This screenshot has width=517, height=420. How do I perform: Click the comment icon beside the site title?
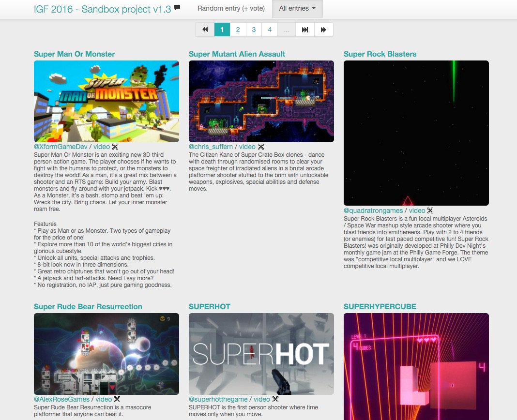177,7
